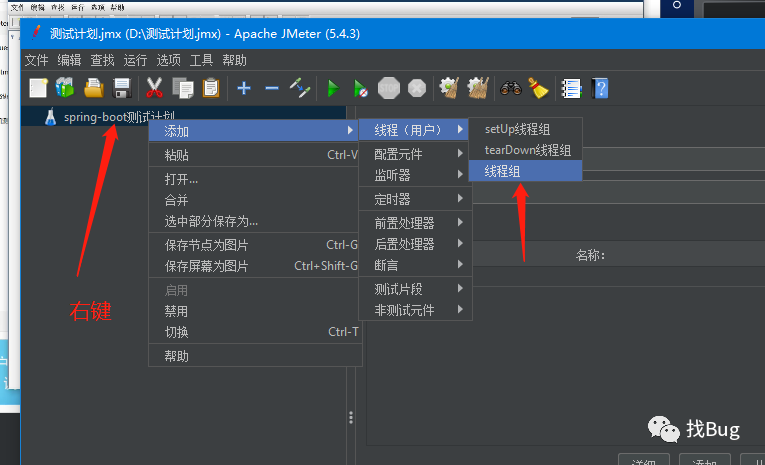
Task: Click the Clear results broom icon
Action: click(449, 88)
